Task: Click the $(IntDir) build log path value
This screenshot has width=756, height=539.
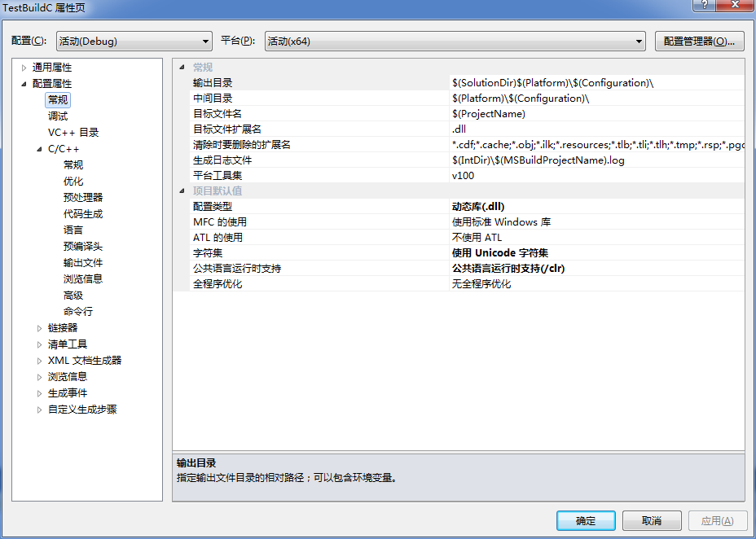Action: 538,160
